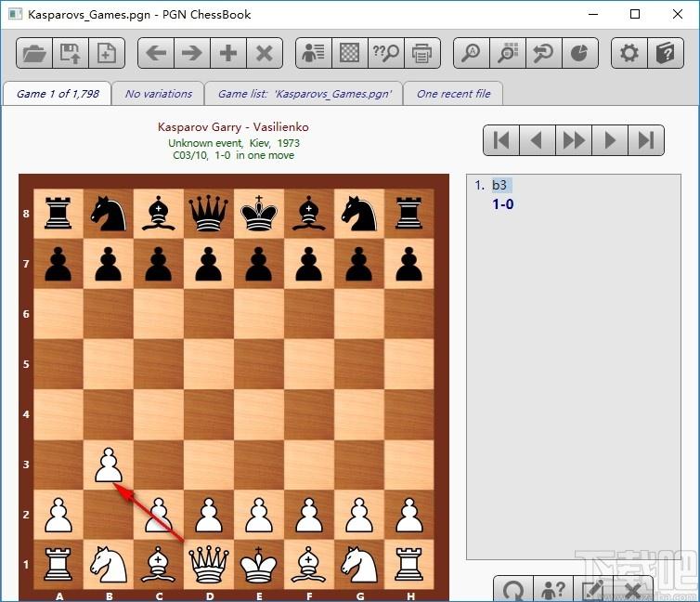Open the help book icon
This screenshot has width=700, height=602.
[x=665, y=53]
